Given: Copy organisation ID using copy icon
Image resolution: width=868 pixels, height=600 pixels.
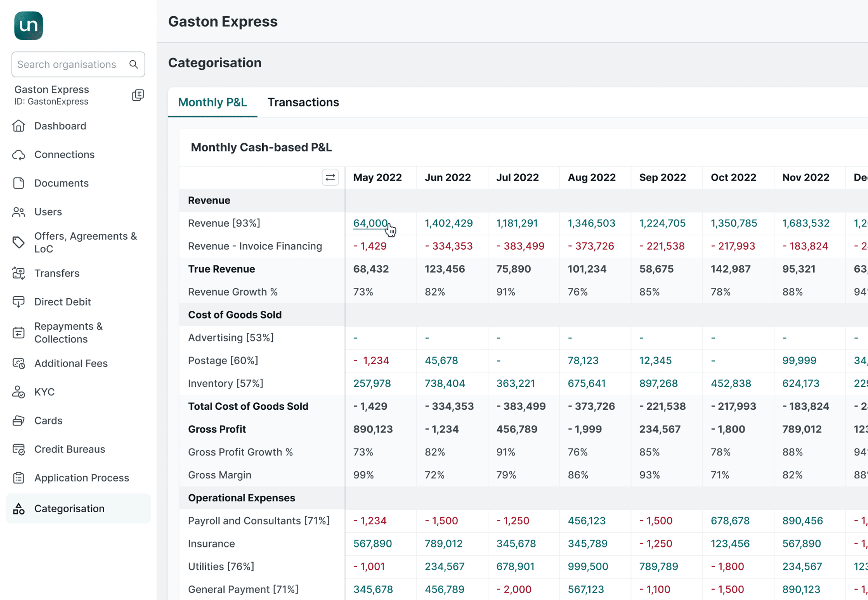Looking at the screenshot, I should tap(138, 95).
